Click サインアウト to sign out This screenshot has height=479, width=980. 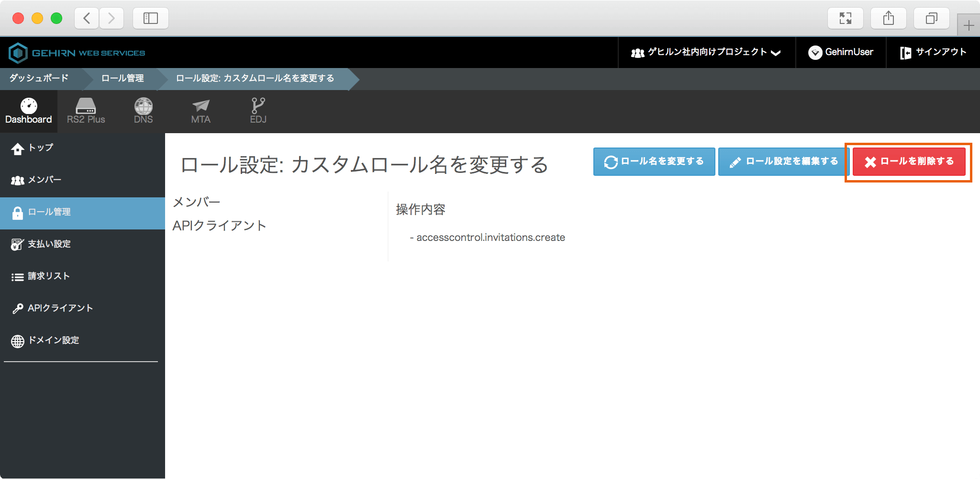coord(933,52)
